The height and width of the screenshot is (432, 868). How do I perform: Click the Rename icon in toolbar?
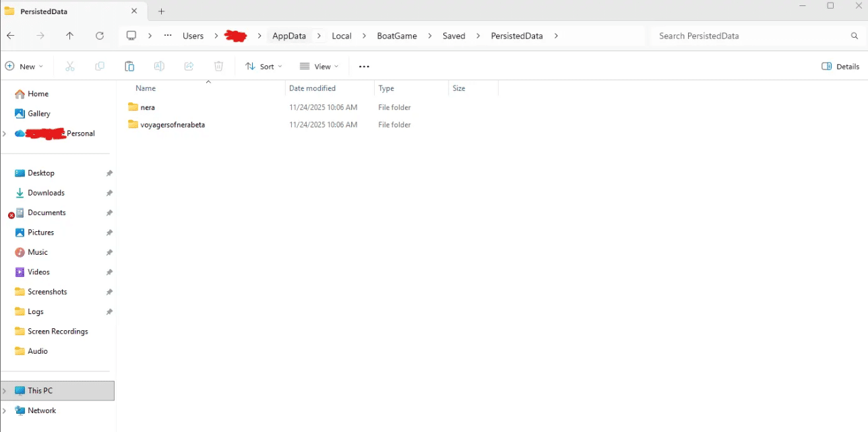159,66
